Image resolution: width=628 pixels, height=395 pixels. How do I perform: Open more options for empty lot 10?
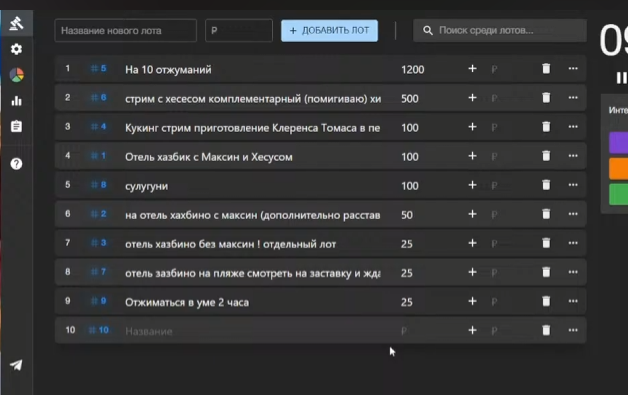tap(573, 330)
